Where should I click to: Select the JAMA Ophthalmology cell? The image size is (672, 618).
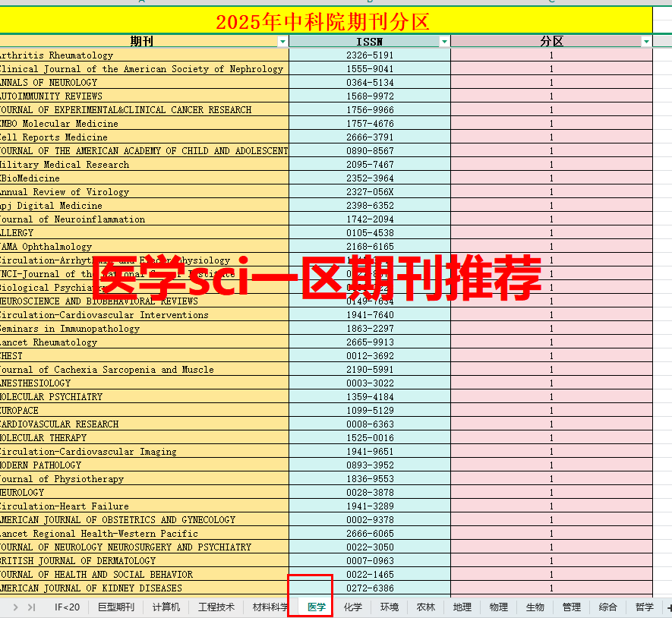pyautogui.click(x=144, y=247)
